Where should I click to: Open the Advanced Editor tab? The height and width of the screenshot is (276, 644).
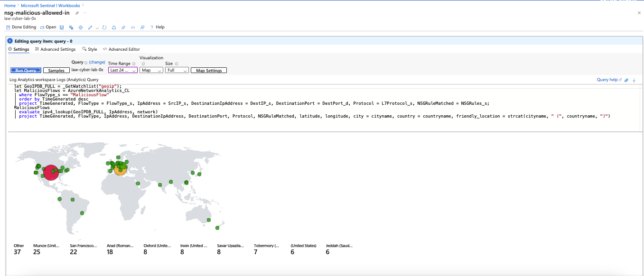(x=121, y=49)
